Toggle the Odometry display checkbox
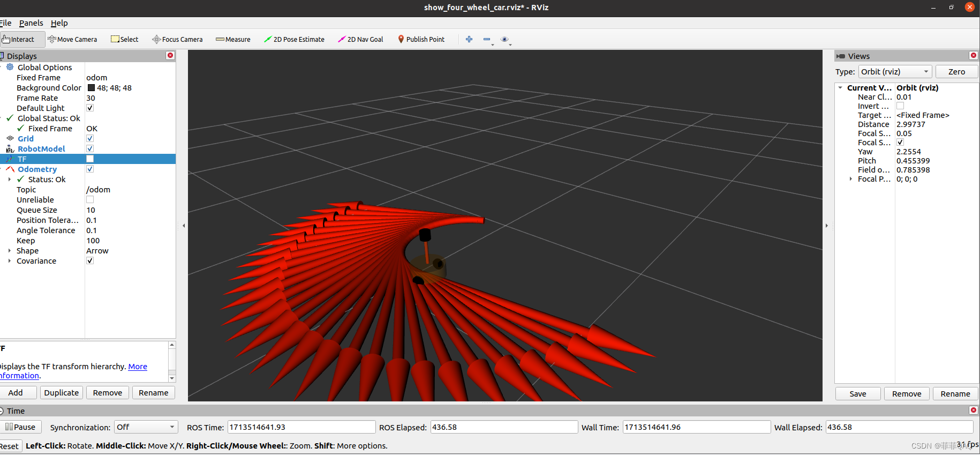The width and height of the screenshot is (980, 455). 90,169
